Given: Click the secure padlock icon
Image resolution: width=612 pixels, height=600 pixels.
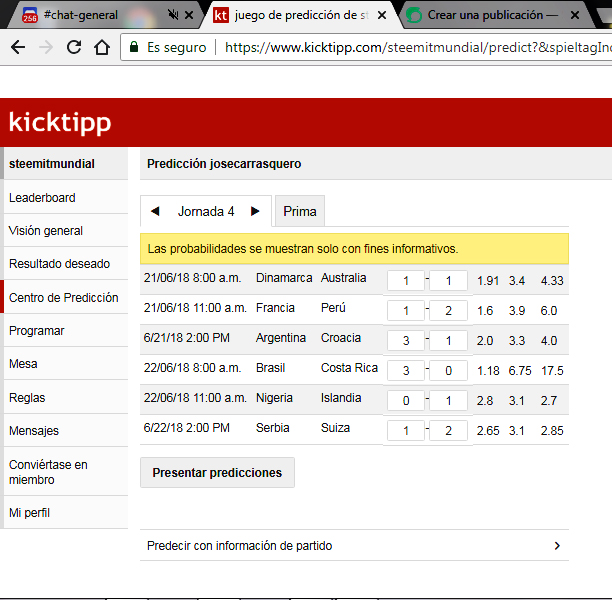Looking at the screenshot, I should tap(134, 47).
